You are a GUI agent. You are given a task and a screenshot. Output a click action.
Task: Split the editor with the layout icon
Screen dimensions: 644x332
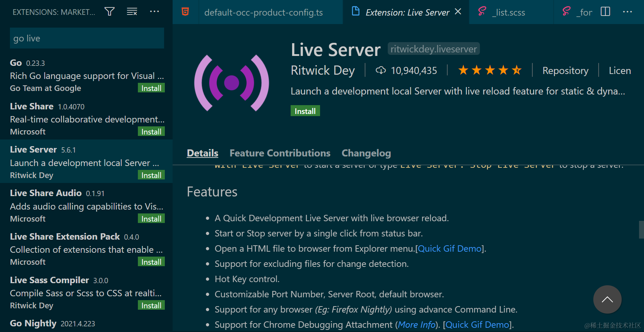tap(605, 12)
